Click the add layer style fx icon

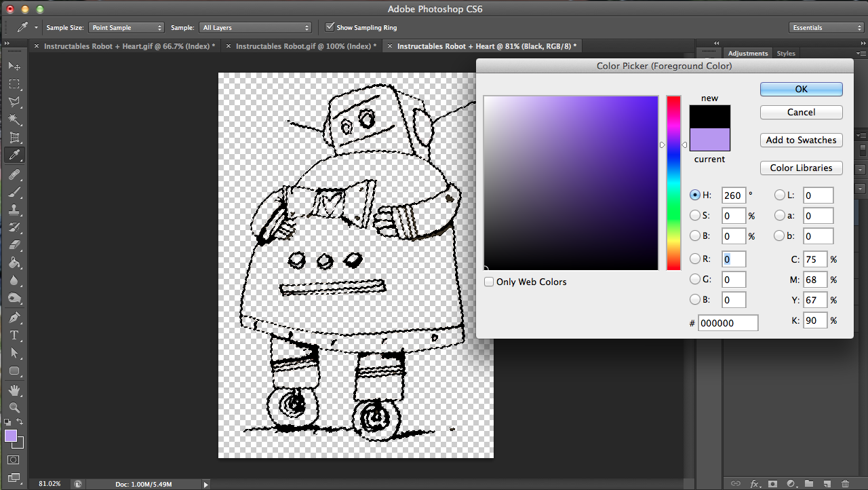754,483
